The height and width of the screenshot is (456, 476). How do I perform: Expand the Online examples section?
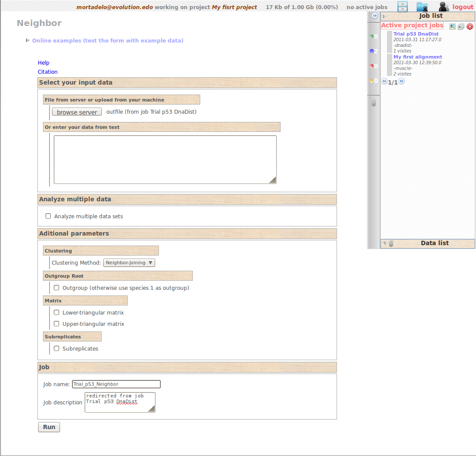point(107,40)
